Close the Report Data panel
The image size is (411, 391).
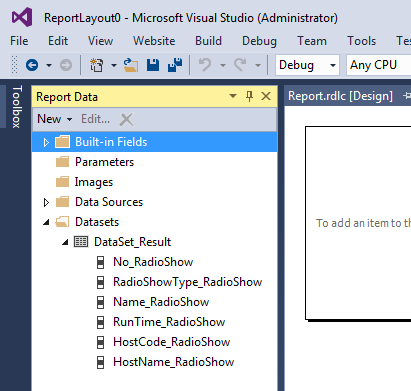[266, 96]
